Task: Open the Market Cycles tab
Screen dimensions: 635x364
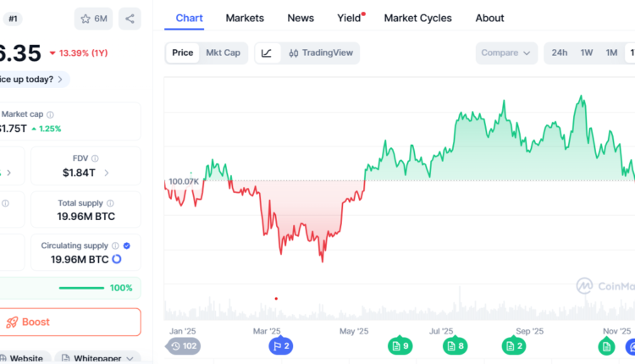Action: [417, 18]
